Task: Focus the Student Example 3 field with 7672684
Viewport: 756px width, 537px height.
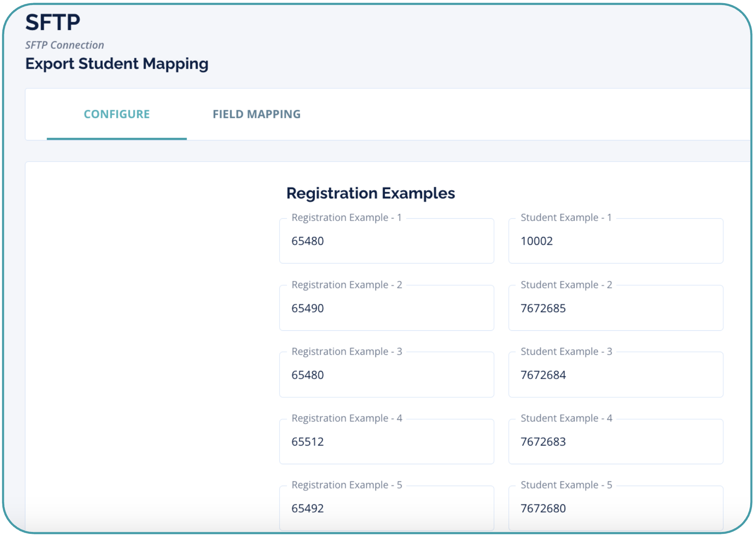Action: pos(615,375)
